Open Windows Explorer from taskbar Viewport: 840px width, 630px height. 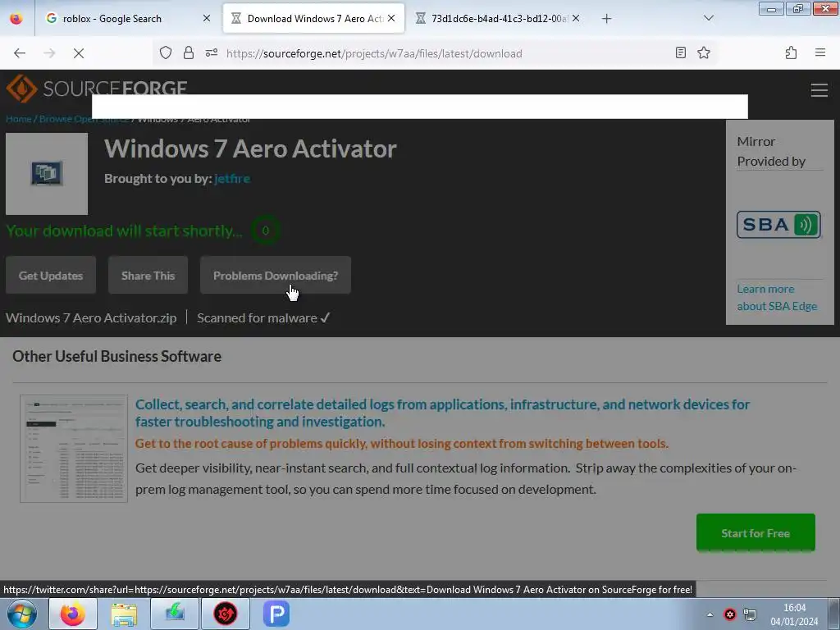click(124, 614)
